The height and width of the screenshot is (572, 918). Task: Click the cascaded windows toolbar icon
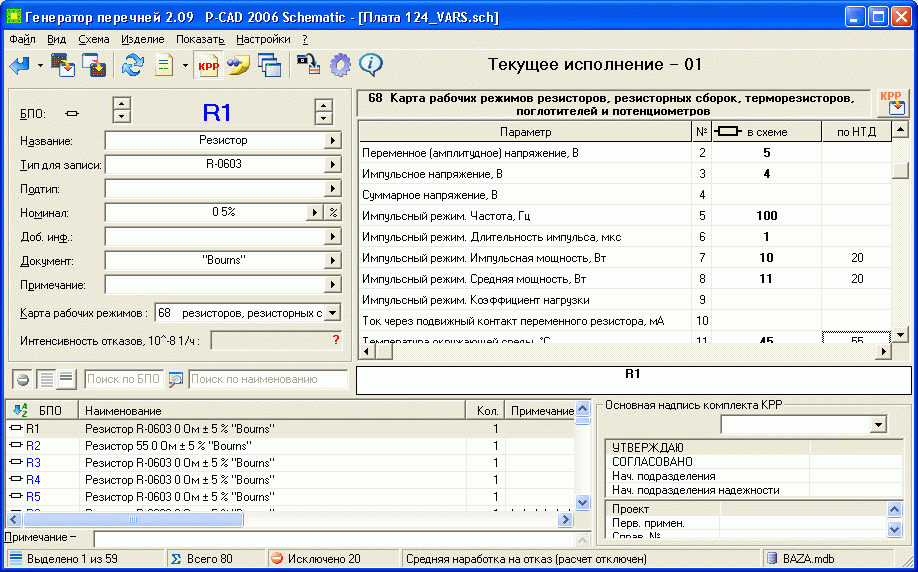click(x=270, y=66)
